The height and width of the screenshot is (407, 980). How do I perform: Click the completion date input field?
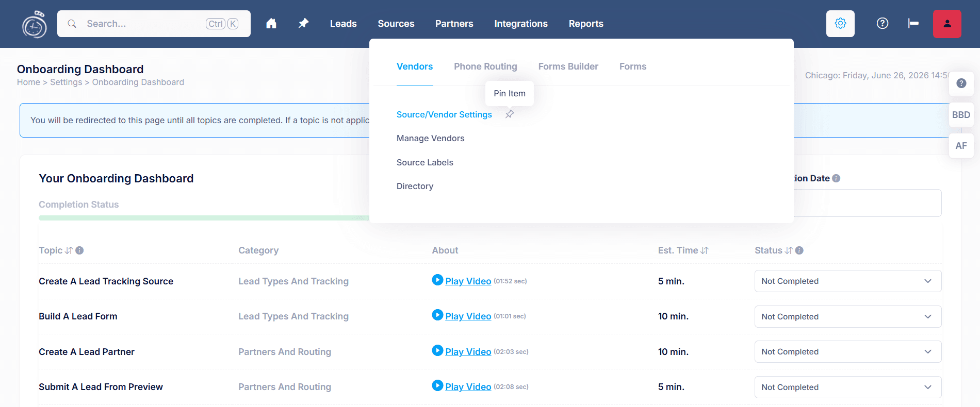pos(868,203)
